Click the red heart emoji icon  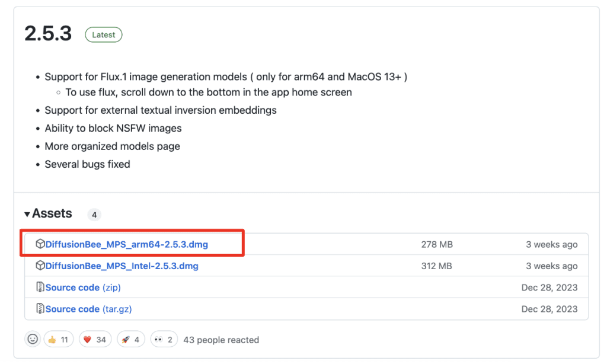click(x=87, y=340)
